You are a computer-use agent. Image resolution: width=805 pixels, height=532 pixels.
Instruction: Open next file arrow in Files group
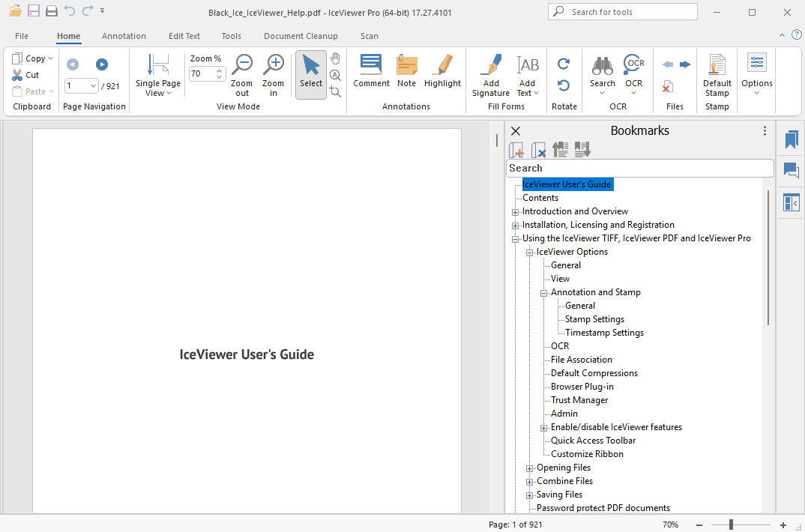[x=685, y=64]
